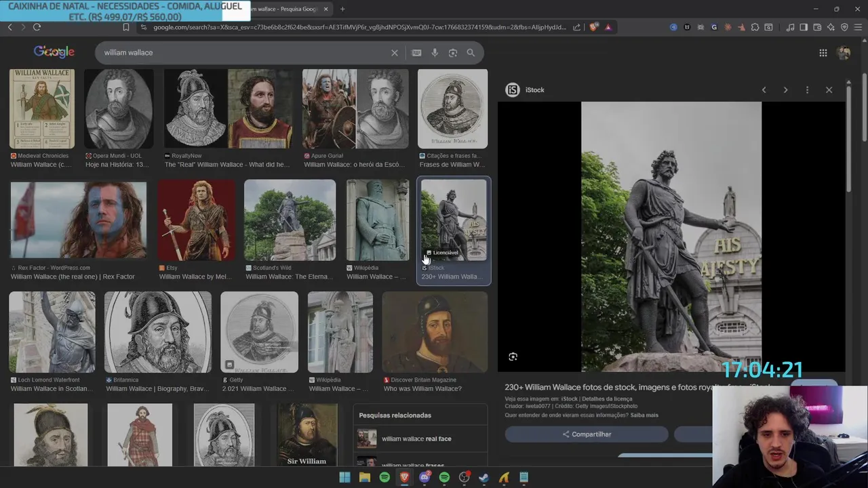Viewport: 868px width, 488px height.
Task: Go to the previous image in preview
Action: [x=764, y=89]
